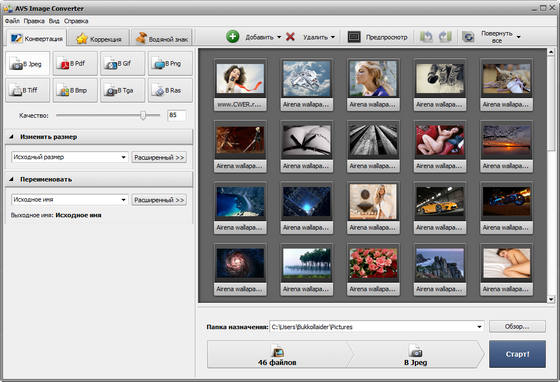Open the Исходный размер size dropdown

pyautogui.click(x=70, y=157)
